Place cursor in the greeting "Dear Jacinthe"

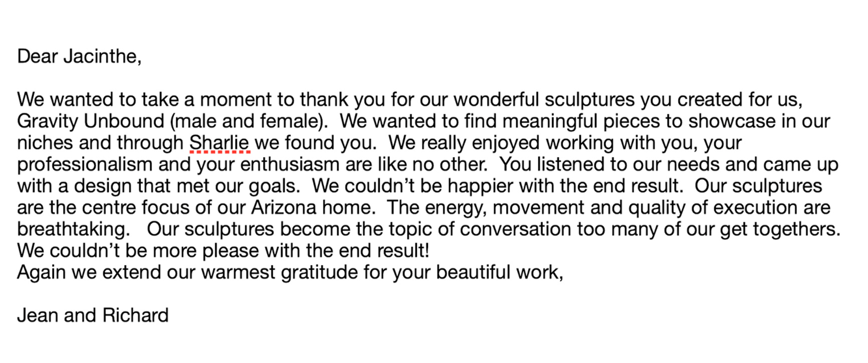[x=79, y=56]
